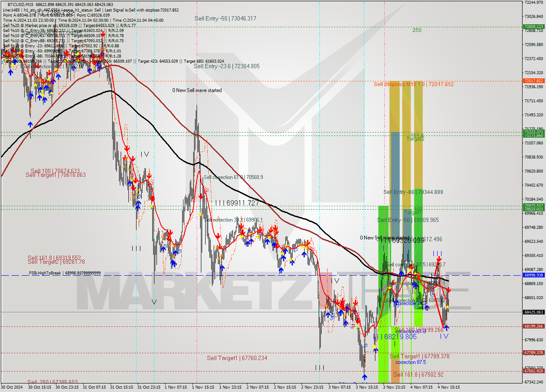The width and height of the screenshot is (546, 392).
Task: Click the red 67502.920 price tag
Action: tap(533, 371)
